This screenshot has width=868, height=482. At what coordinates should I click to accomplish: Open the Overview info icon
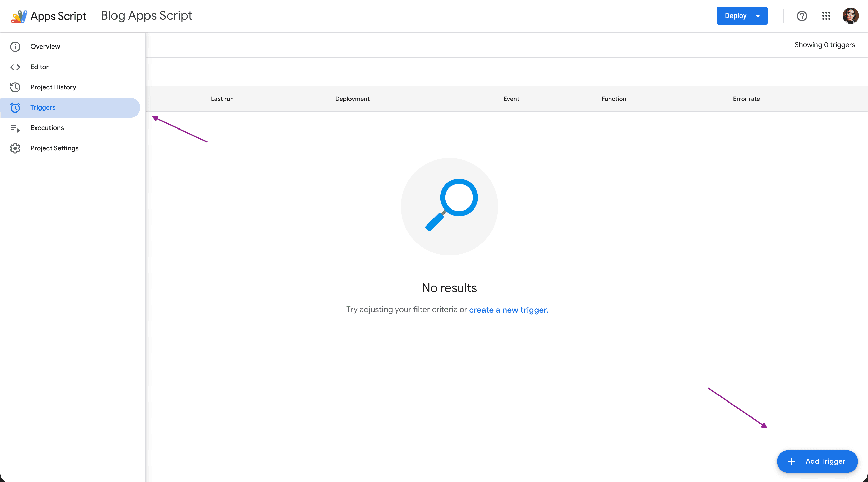(x=15, y=46)
